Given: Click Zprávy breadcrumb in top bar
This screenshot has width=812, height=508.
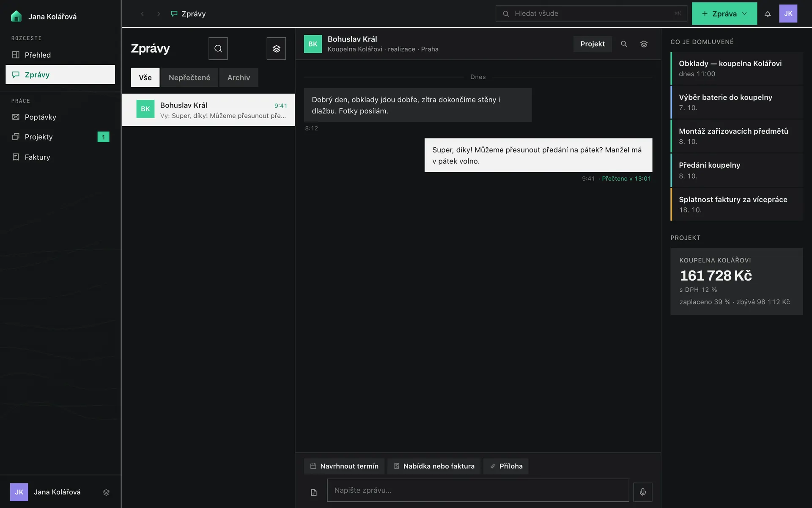Looking at the screenshot, I should click(x=188, y=14).
